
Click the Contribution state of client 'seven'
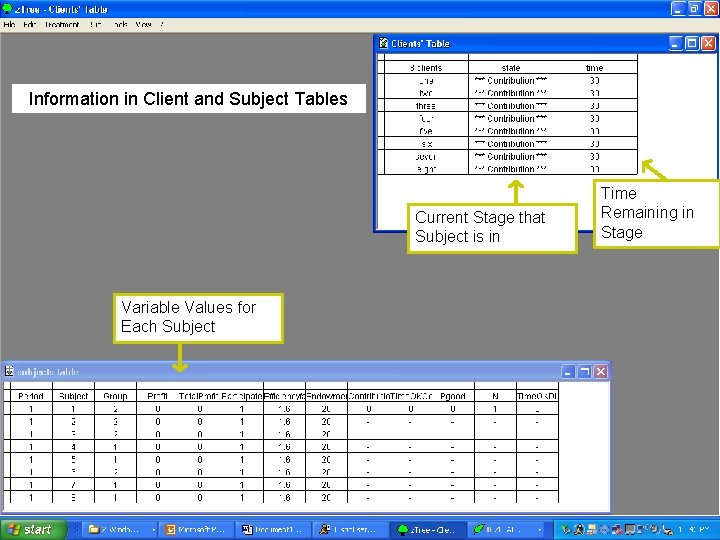click(511, 157)
